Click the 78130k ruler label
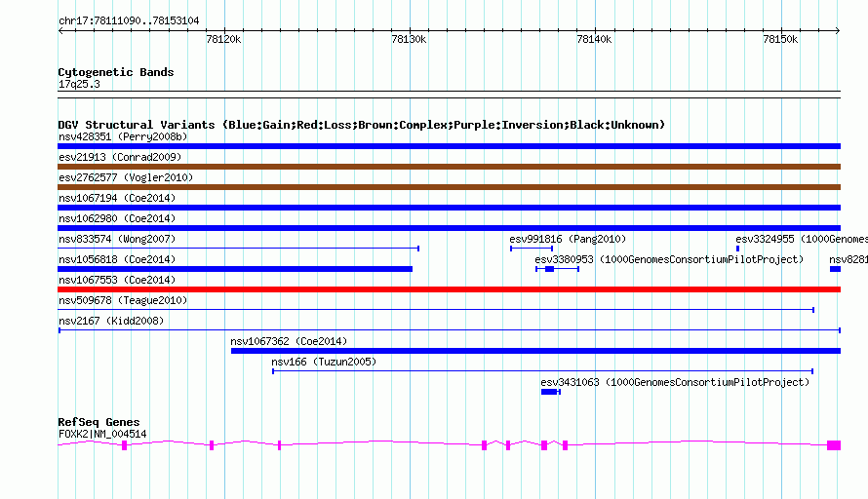Viewport: 868px width, 499px height. click(409, 39)
